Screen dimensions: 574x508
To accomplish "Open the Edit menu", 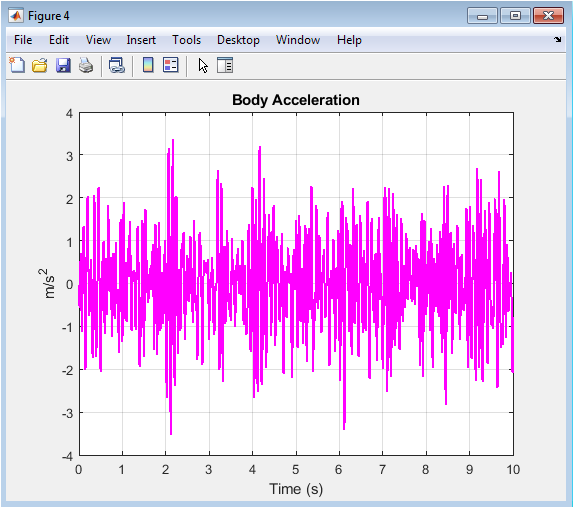I will point(59,40).
